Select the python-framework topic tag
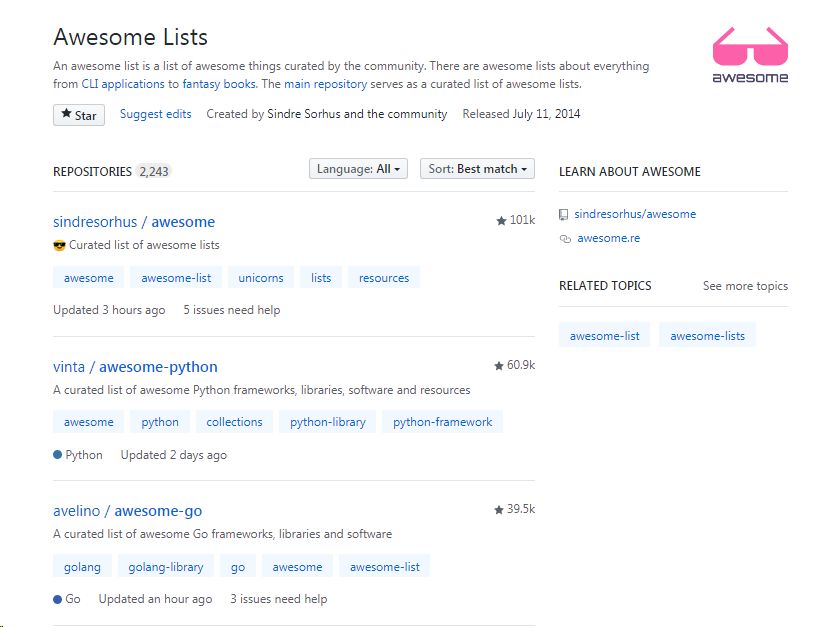This screenshot has width=821, height=627. pyautogui.click(x=442, y=422)
